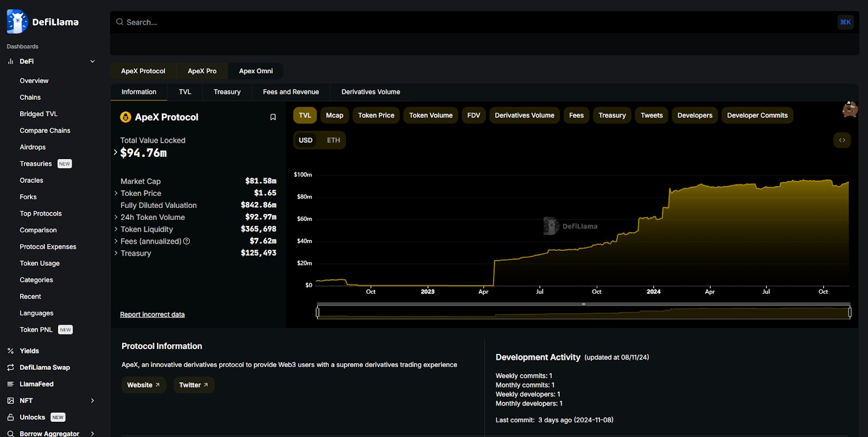This screenshot has height=437, width=868.
Task: Open the chart embed code icon
Action: coord(842,140)
